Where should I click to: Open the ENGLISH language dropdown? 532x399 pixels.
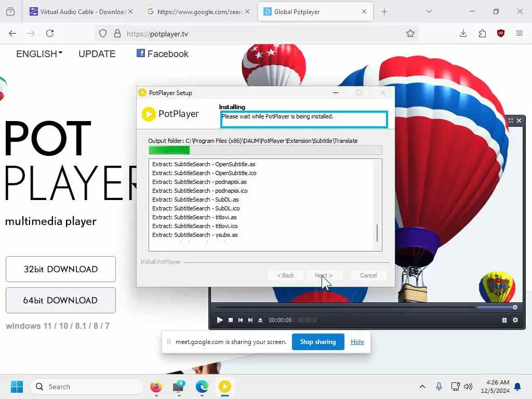pos(39,54)
